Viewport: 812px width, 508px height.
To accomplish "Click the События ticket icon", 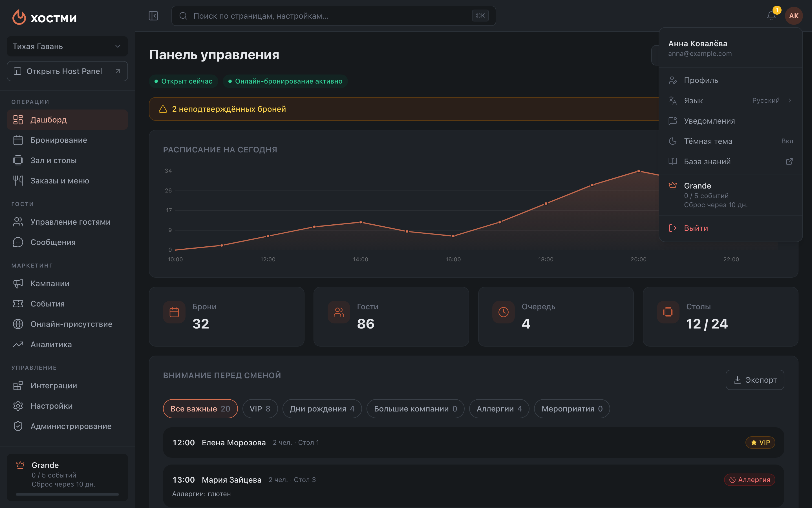I will [x=18, y=304].
